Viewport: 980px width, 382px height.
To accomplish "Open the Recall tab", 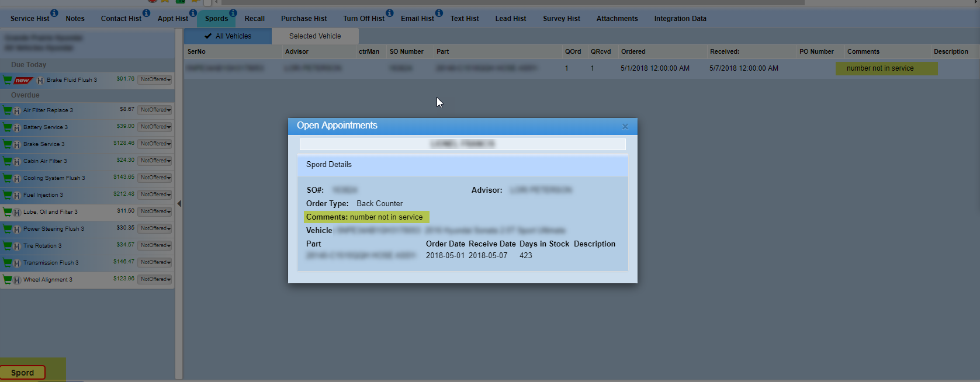I will pos(254,19).
